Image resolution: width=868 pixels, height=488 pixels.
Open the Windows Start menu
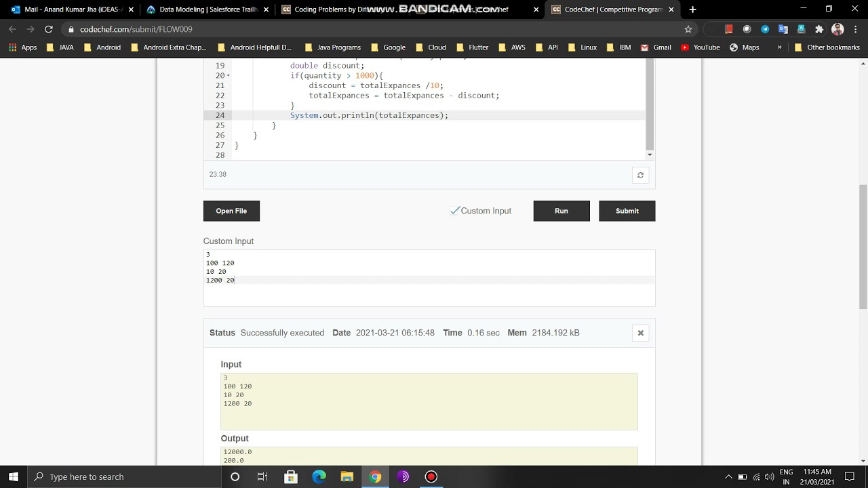14,476
